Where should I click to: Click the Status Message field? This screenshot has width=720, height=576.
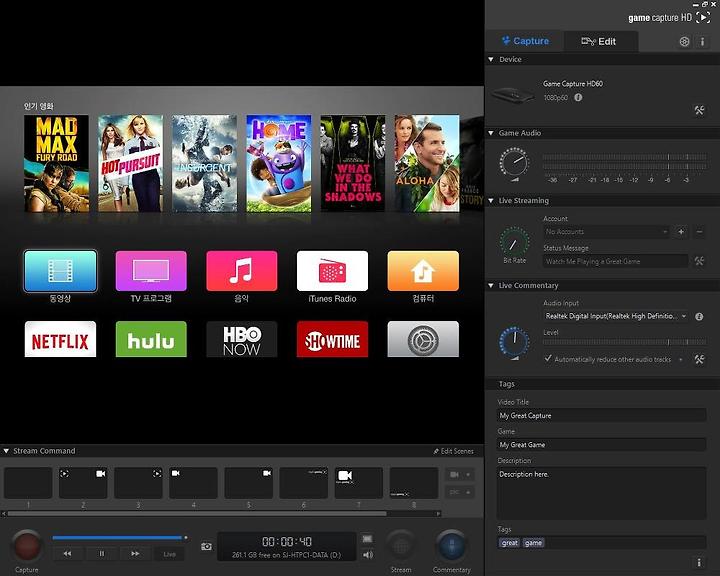615,261
